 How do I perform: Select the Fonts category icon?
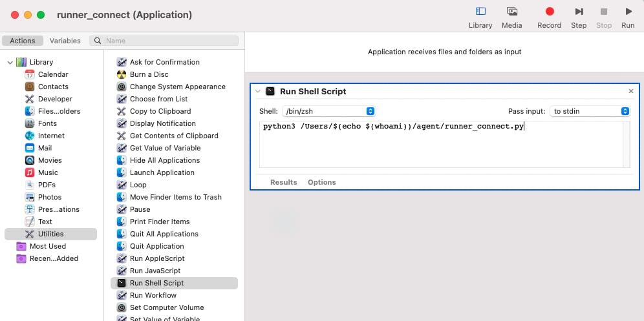[x=30, y=123]
